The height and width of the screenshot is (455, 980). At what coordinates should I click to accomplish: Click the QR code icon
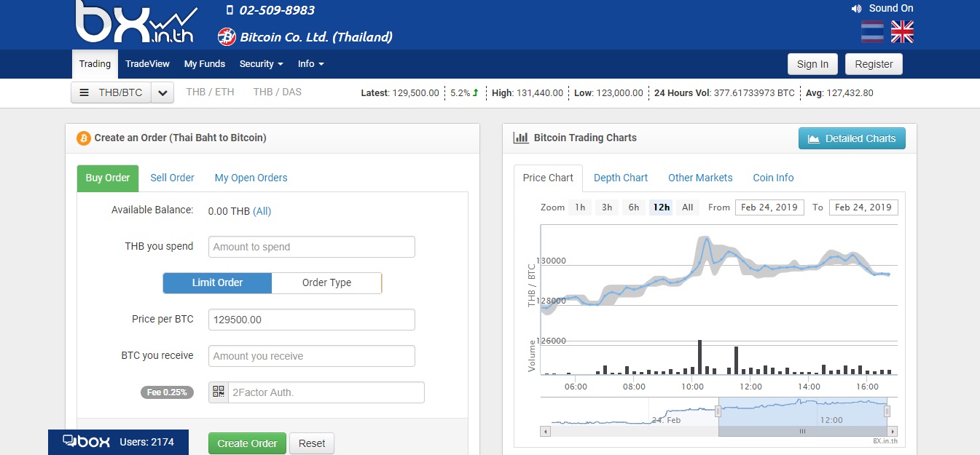pos(219,392)
